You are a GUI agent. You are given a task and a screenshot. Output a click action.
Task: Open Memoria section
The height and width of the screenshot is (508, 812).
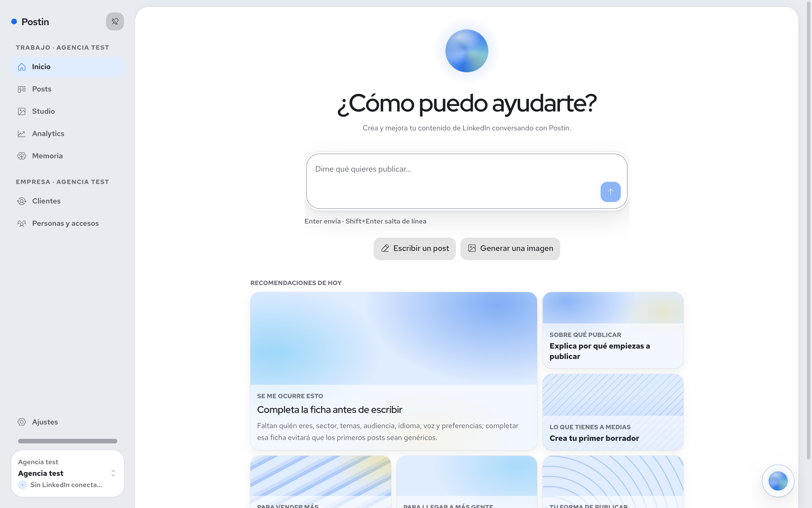tap(67, 156)
